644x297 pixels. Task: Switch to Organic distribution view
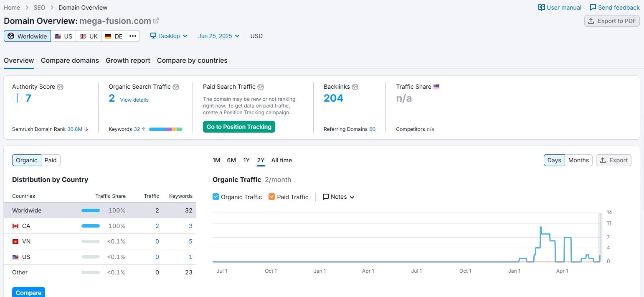click(27, 160)
